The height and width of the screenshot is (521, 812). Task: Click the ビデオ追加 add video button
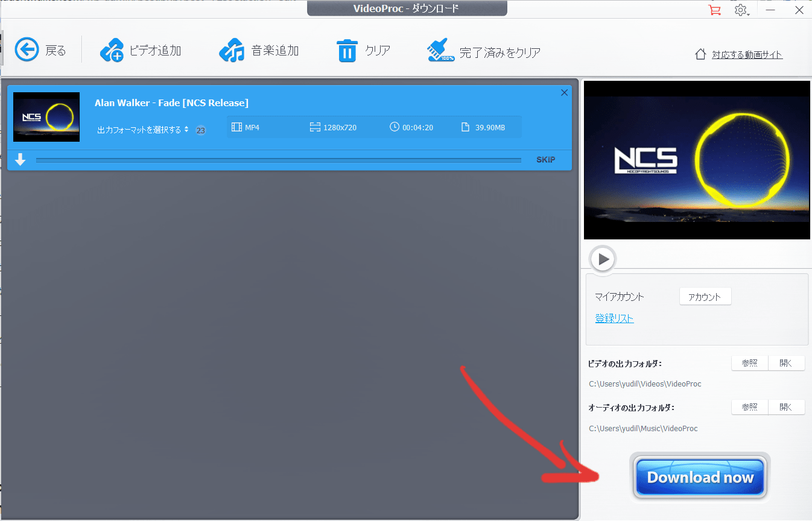tap(141, 51)
